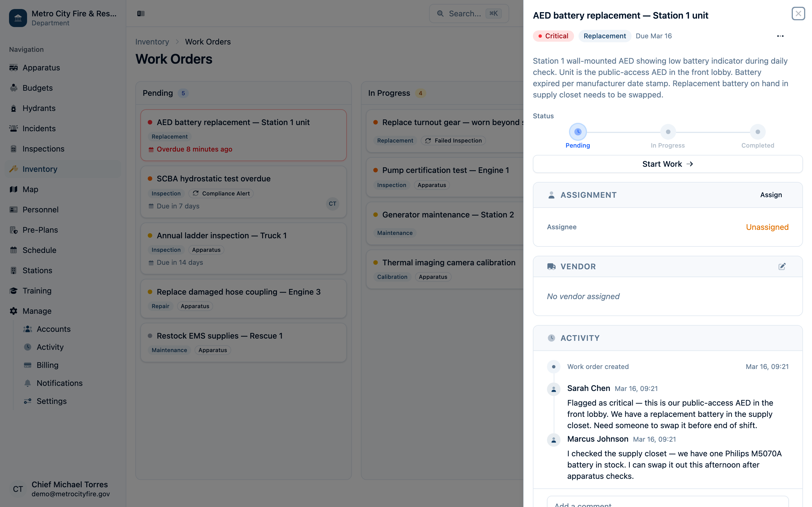812x507 pixels.
Task: Collapse the Manage navigation section
Action: [37, 311]
